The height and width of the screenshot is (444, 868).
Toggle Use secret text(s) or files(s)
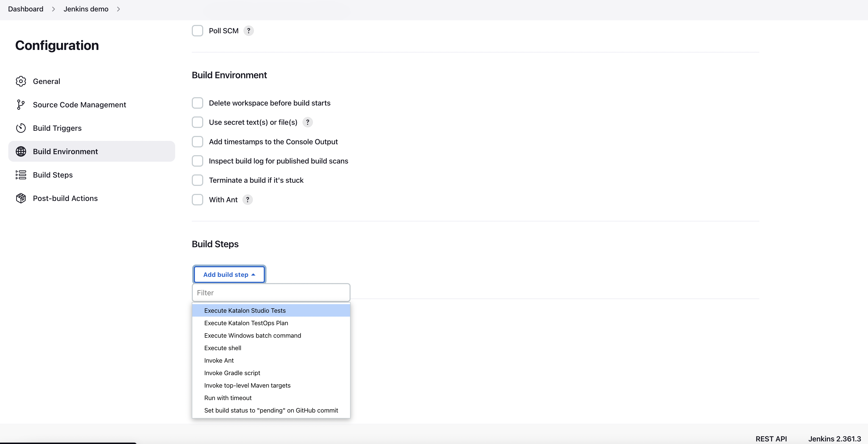point(198,122)
